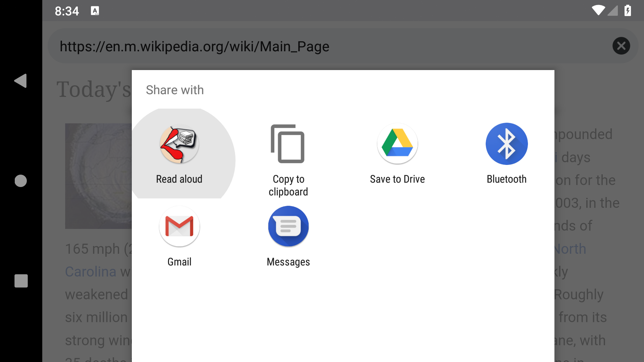Tap the 'Save to Drive' label text
The image size is (644, 362).
pos(397,179)
